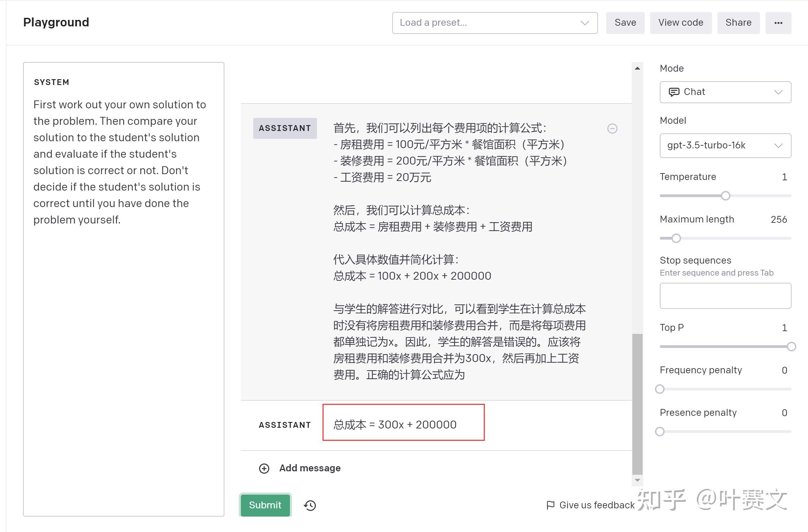Screen dimensions: 808x532
Task: Open the Load a preset dropdown
Action: coord(495,23)
